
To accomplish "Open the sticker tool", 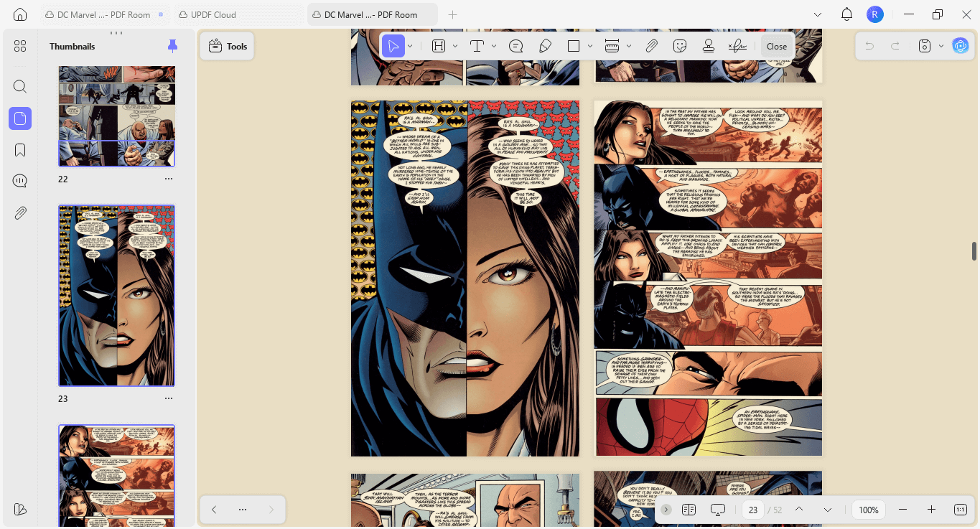I will (680, 46).
